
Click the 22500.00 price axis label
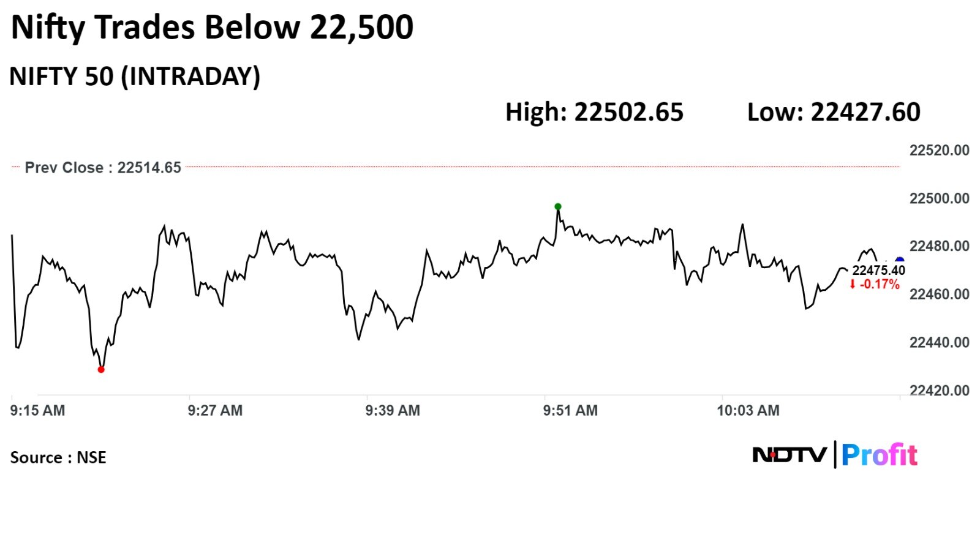click(939, 198)
